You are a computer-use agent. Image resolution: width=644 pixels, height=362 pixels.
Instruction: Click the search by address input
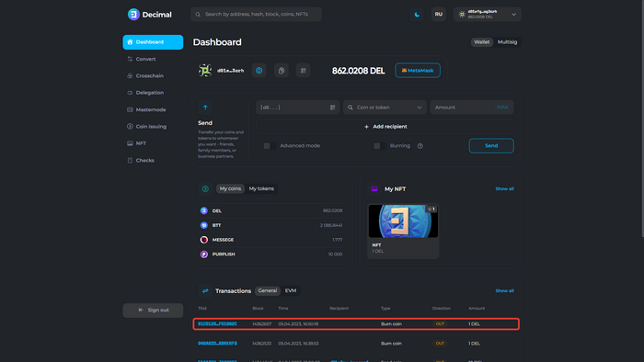pyautogui.click(x=256, y=15)
